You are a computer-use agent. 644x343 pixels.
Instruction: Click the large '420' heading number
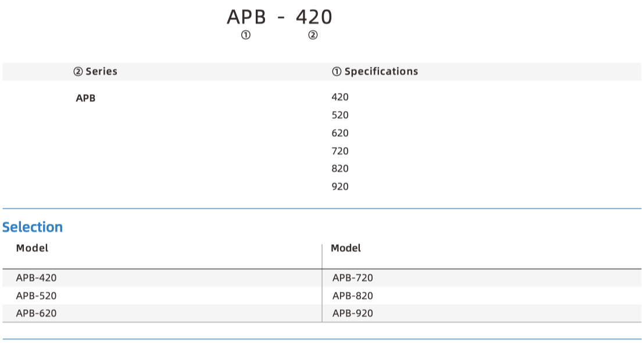point(314,17)
